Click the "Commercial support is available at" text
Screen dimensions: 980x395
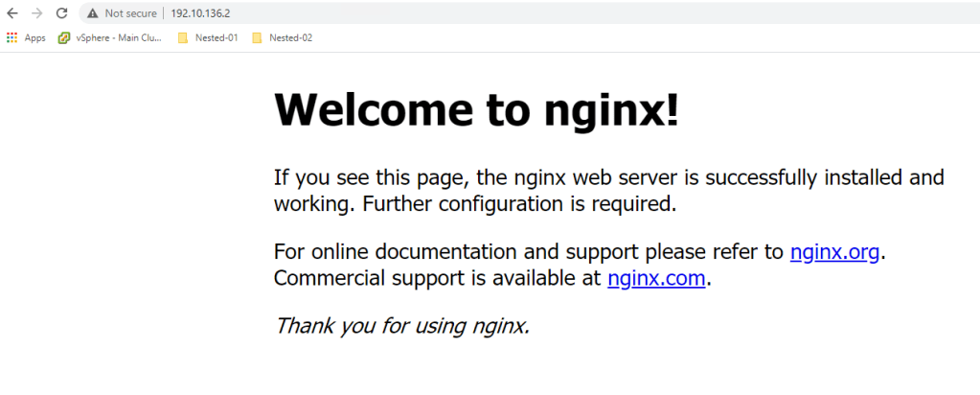click(438, 278)
